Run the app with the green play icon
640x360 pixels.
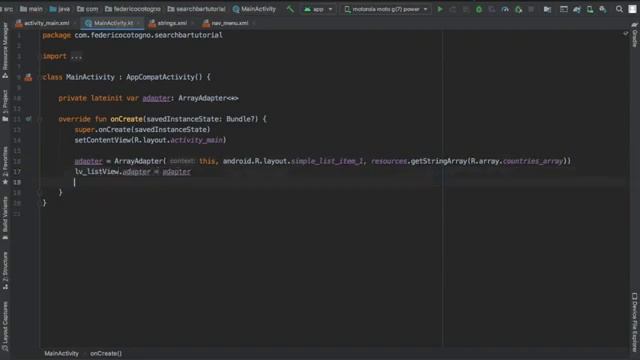(440, 9)
